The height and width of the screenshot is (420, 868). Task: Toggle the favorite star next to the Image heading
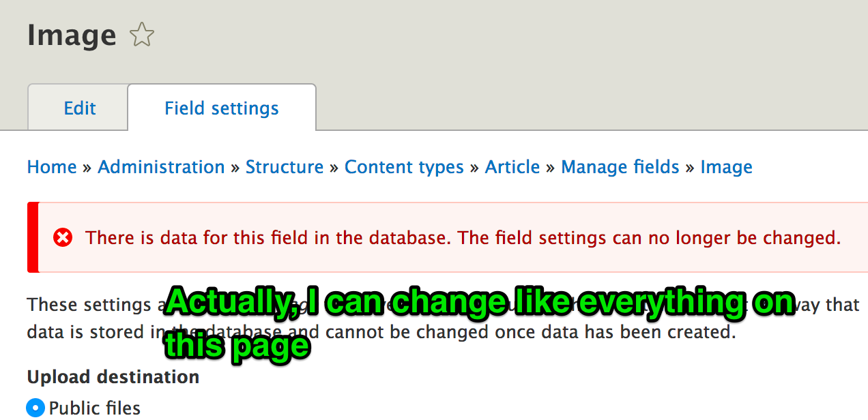[x=141, y=34]
